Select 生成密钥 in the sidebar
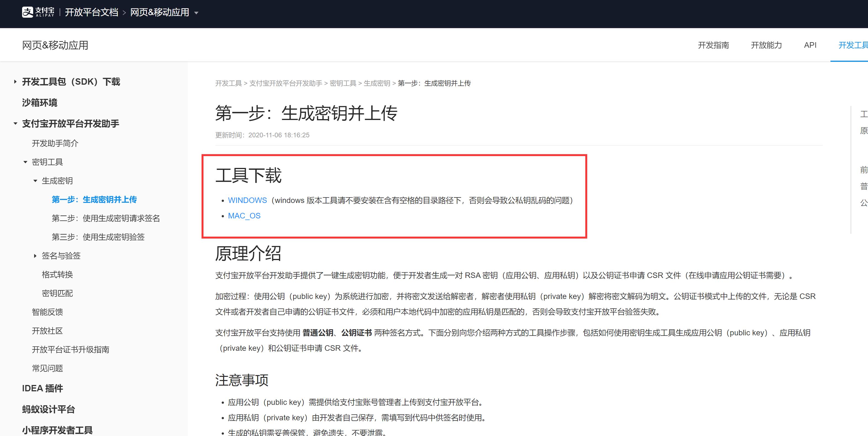The height and width of the screenshot is (436, 868). click(x=57, y=181)
